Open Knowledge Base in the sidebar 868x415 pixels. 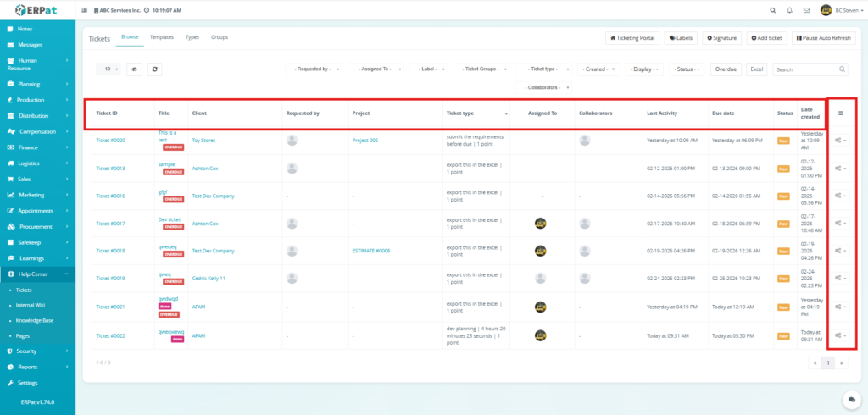tap(36, 321)
